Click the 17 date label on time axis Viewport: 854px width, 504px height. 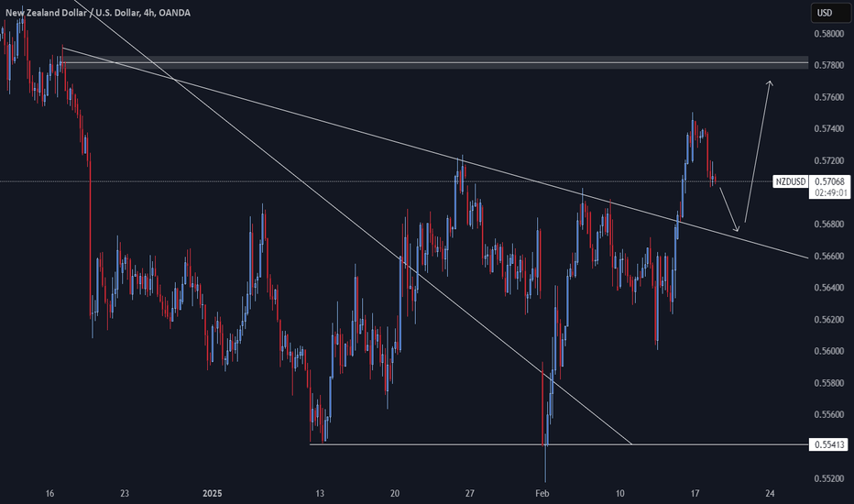695,494
